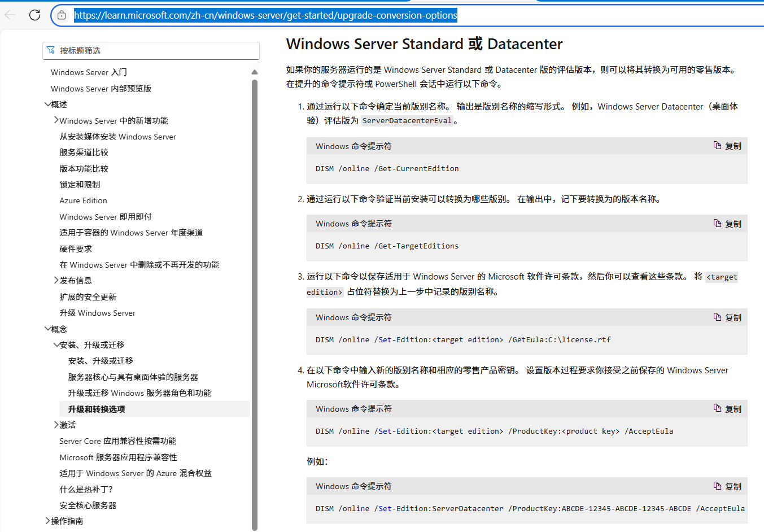Click the filter icon in the title filter box
Viewport: 764px width, 532px height.
coord(51,50)
